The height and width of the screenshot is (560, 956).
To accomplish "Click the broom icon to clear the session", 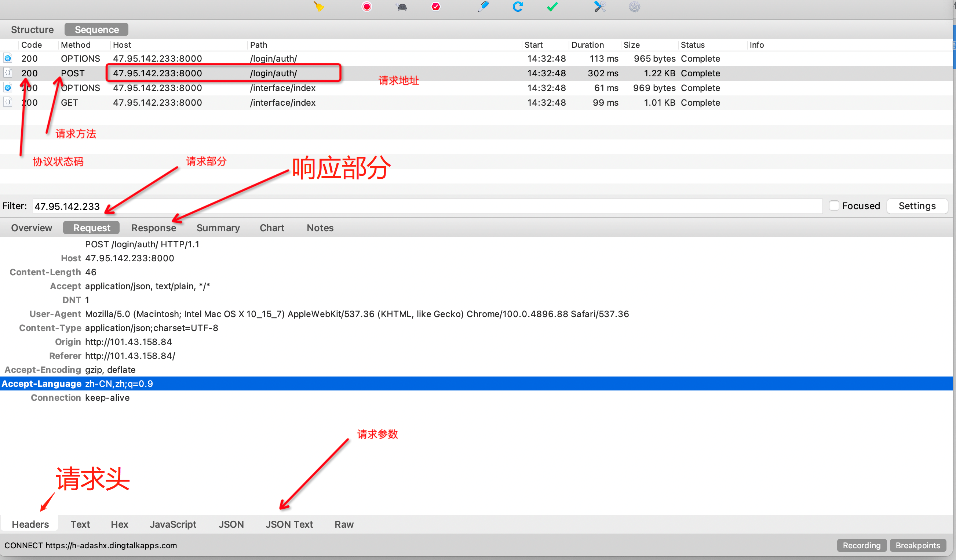I will tap(319, 7).
